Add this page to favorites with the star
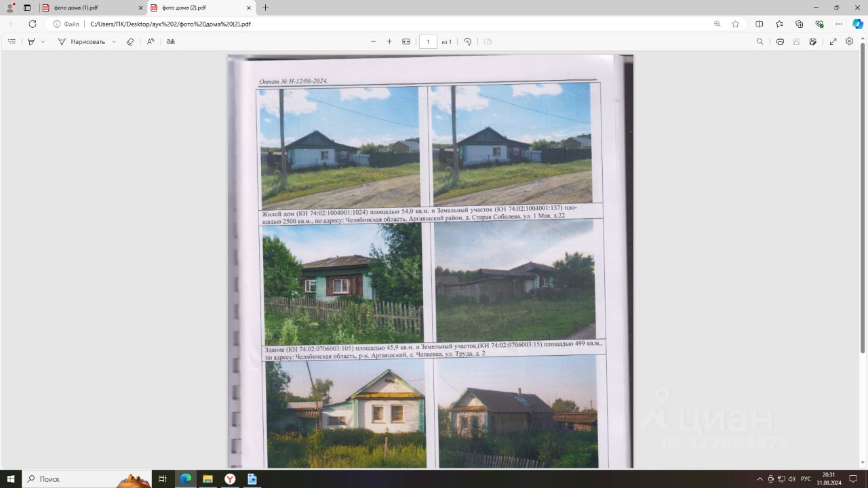Image resolution: width=868 pixels, height=488 pixels. coord(736,24)
